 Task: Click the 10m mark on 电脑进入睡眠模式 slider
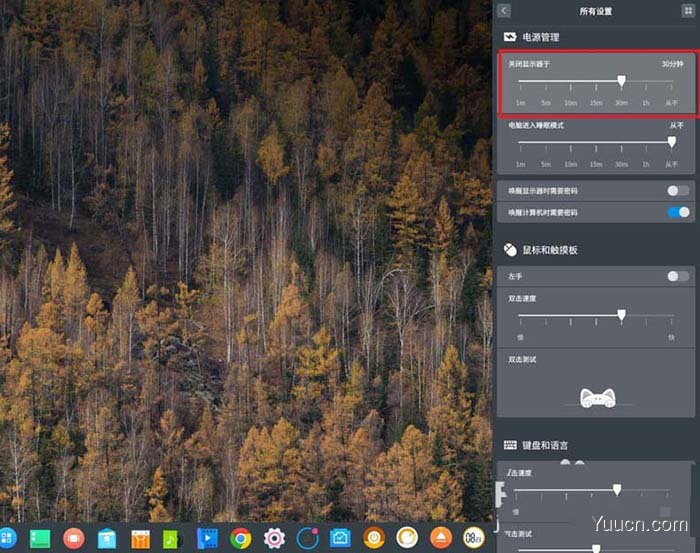point(571,165)
